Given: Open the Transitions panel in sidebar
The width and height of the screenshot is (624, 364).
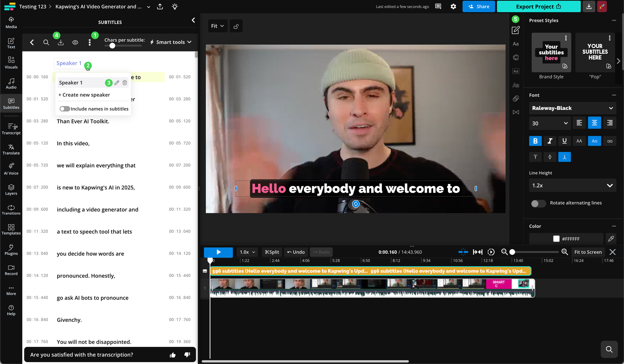Looking at the screenshot, I should click(11, 210).
